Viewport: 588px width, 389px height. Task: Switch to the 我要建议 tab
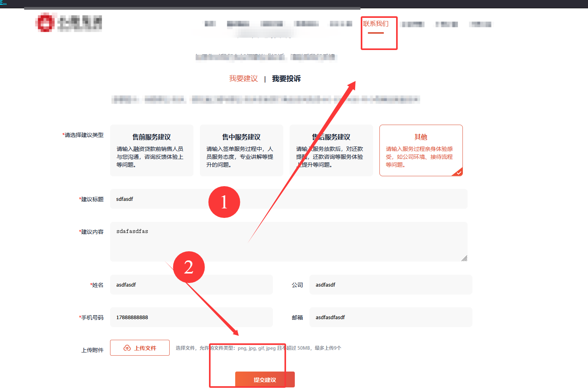243,79
